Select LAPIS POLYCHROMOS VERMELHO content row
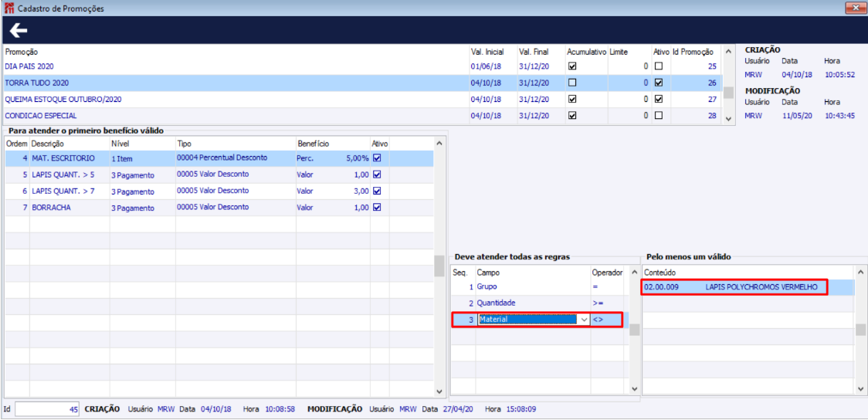Image resolution: width=868 pixels, height=420 pixels. (748, 286)
